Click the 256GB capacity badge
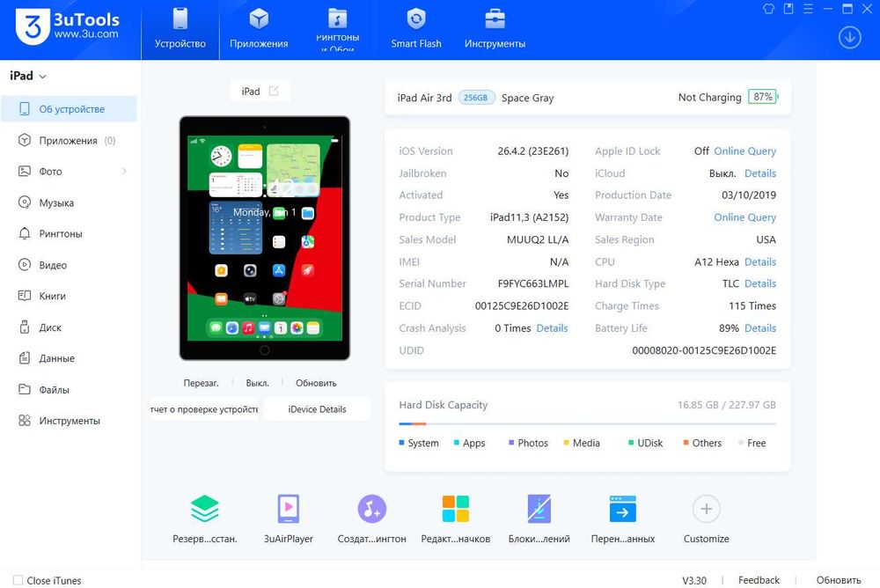This screenshot has width=880, height=588. (x=476, y=98)
